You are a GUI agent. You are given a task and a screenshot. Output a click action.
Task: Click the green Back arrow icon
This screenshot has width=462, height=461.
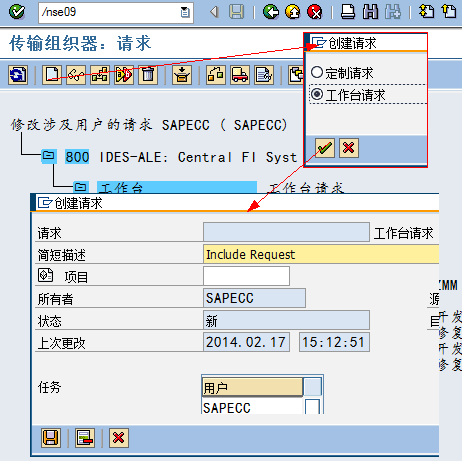(271, 12)
